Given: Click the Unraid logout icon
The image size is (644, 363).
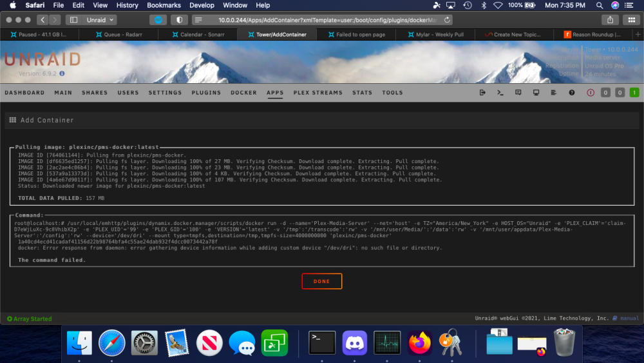Looking at the screenshot, I should click(482, 92).
